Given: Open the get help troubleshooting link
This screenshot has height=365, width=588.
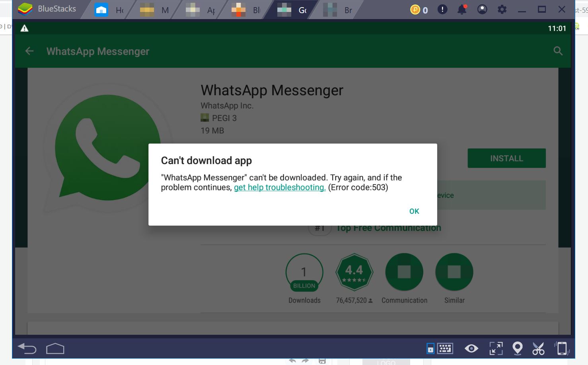Looking at the screenshot, I should click(x=280, y=187).
